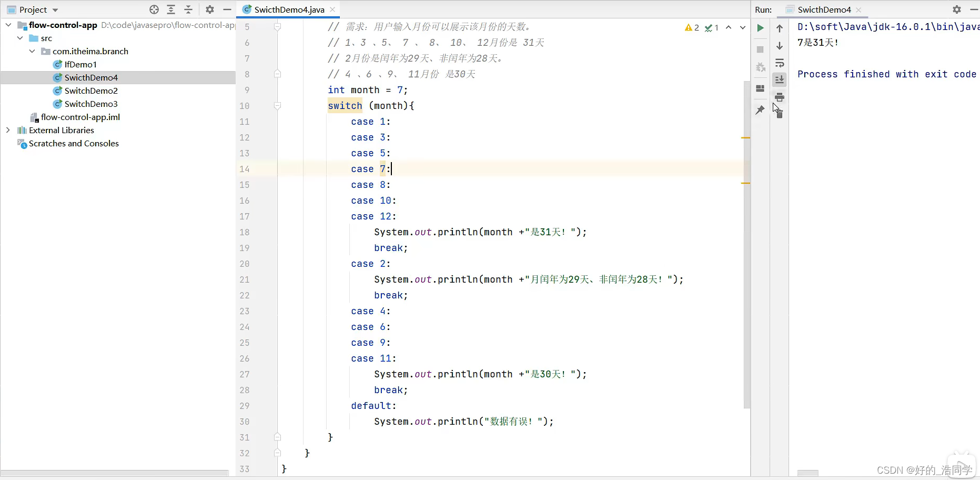
Task: Fold the comment block at line 5
Action: tap(277, 27)
